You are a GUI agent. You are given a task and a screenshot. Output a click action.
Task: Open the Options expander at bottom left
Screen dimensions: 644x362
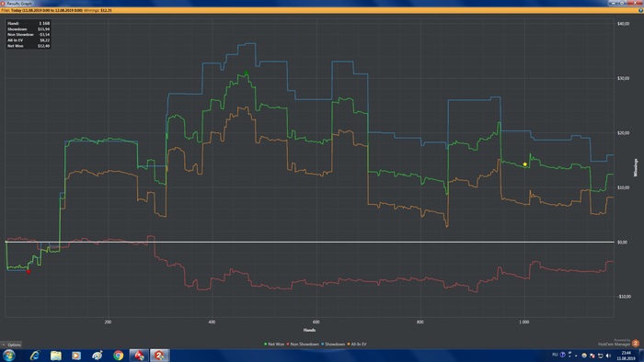(11, 345)
